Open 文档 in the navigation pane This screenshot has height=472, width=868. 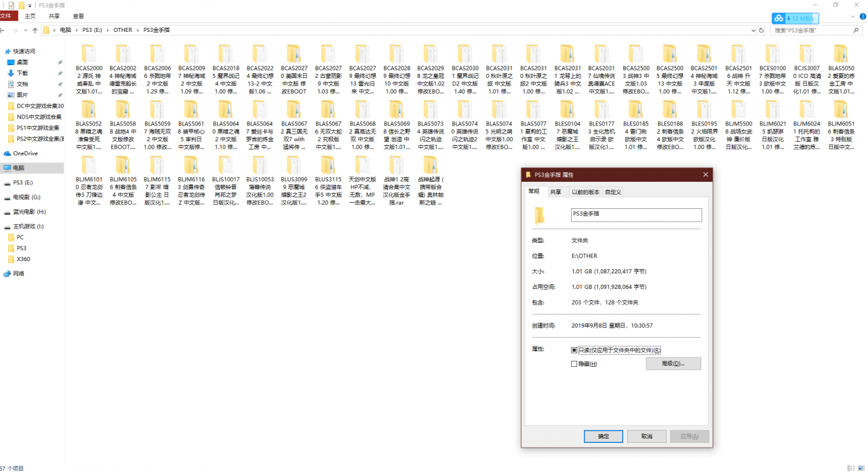(22, 84)
